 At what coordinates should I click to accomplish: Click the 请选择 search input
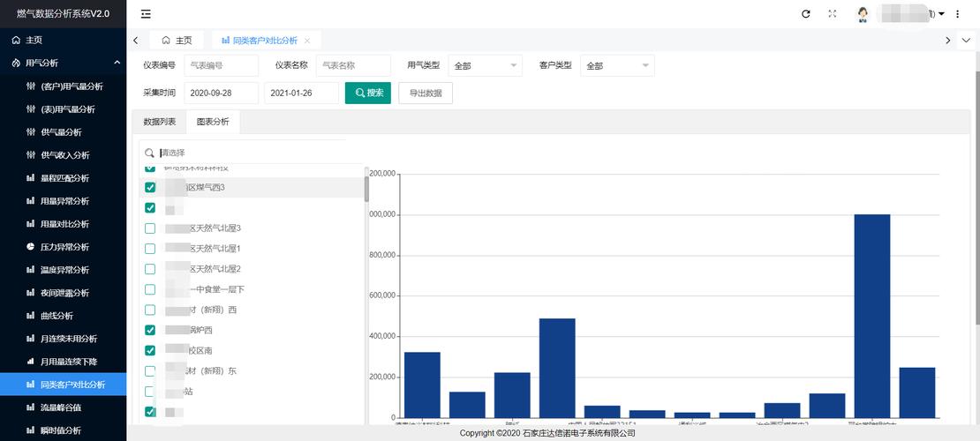[x=250, y=153]
